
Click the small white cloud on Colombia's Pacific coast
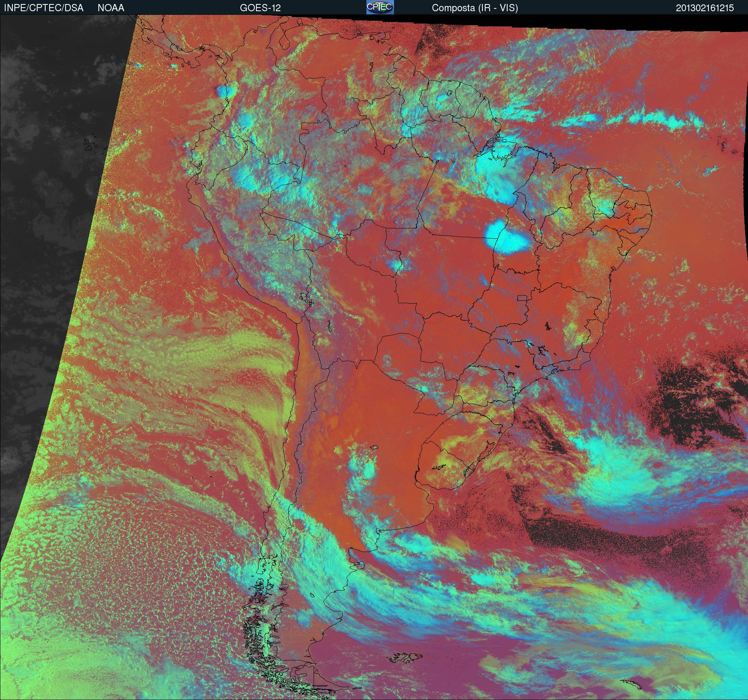[x=225, y=91]
